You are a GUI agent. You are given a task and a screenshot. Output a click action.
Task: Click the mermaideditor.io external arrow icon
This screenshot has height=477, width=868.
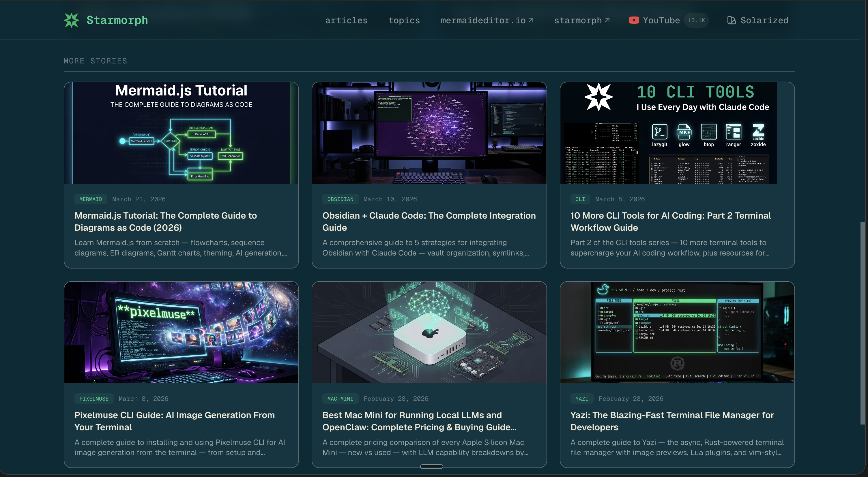click(531, 20)
